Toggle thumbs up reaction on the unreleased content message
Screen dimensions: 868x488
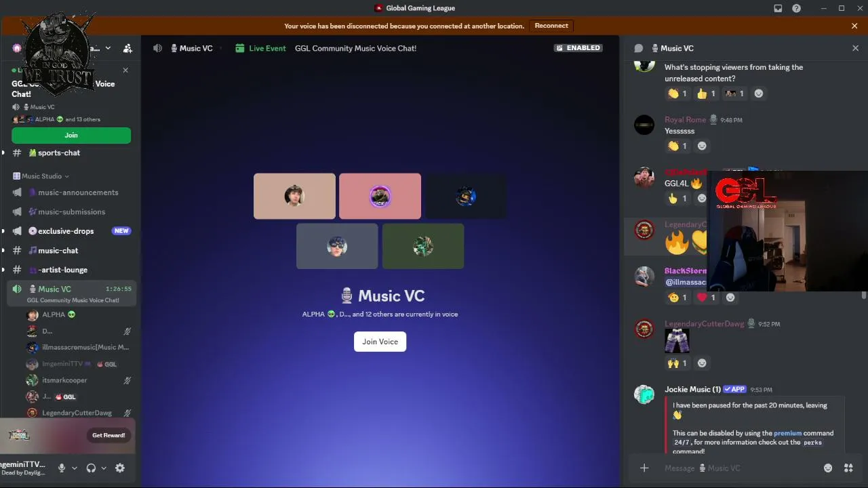click(706, 94)
